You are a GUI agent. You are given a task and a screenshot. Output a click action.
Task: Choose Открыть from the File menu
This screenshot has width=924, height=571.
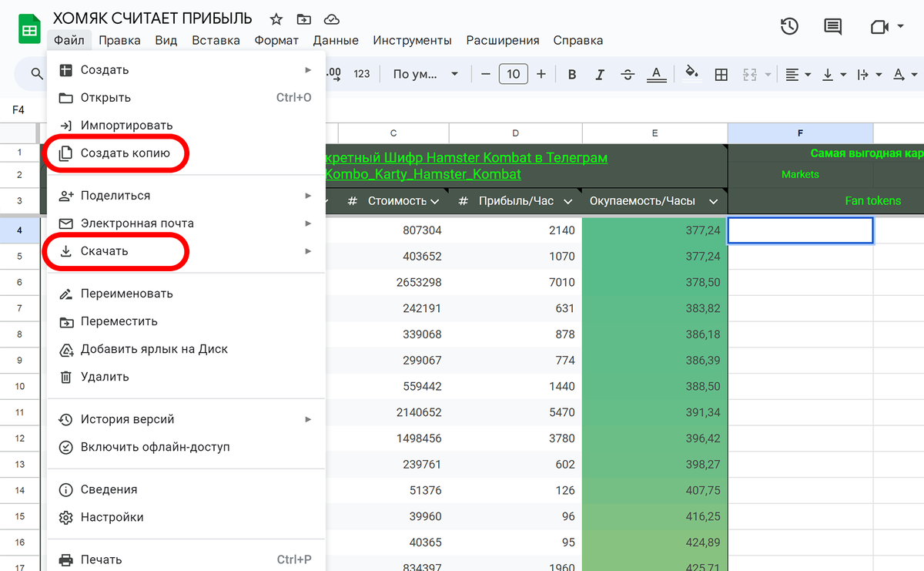tap(186, 98)
